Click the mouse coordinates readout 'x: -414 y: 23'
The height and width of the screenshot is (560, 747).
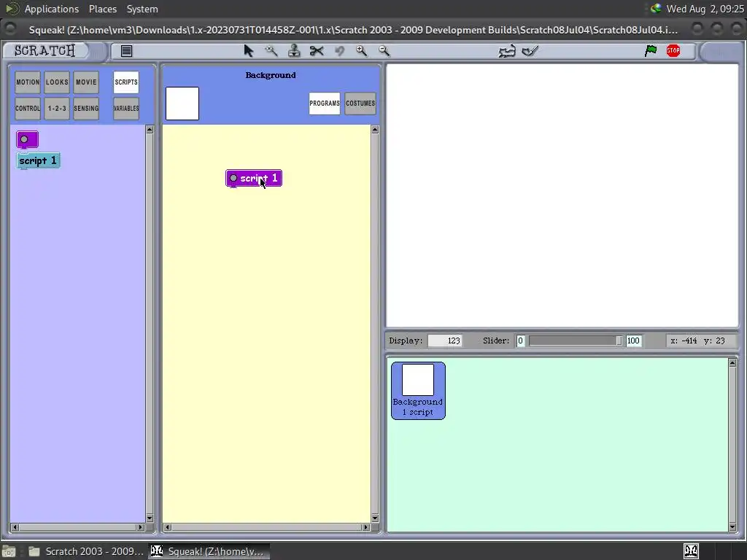(x=697, y=341)
